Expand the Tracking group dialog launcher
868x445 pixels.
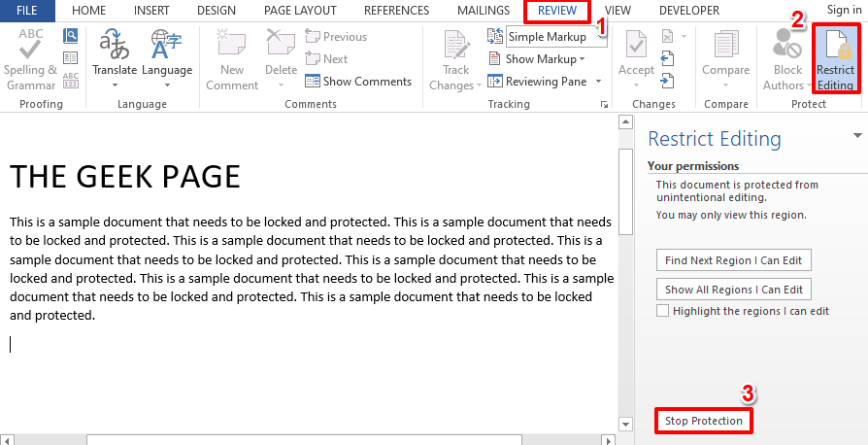[605, 104]
